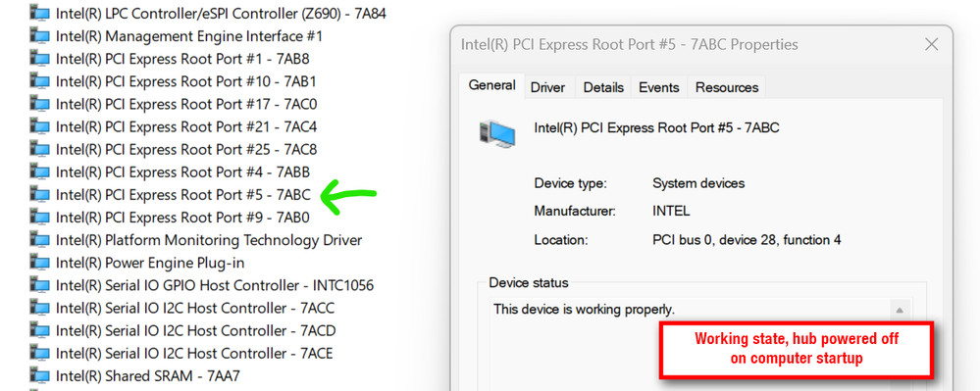Click the icon for Root Port #1 - 7AB8
Viewport: 980px width, 391px height.
39,59
